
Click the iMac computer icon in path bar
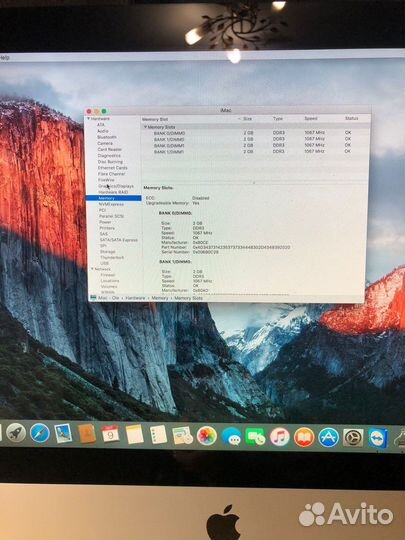(x=93, y=298)
